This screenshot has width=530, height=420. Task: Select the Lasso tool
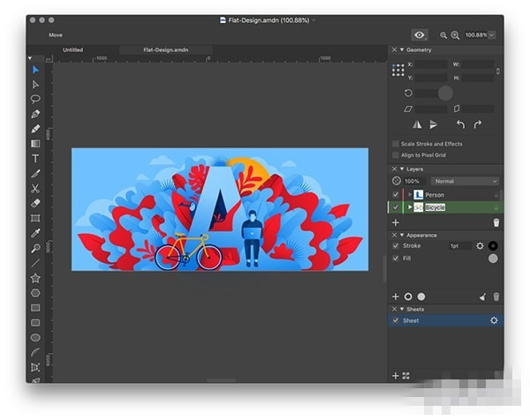35,99
